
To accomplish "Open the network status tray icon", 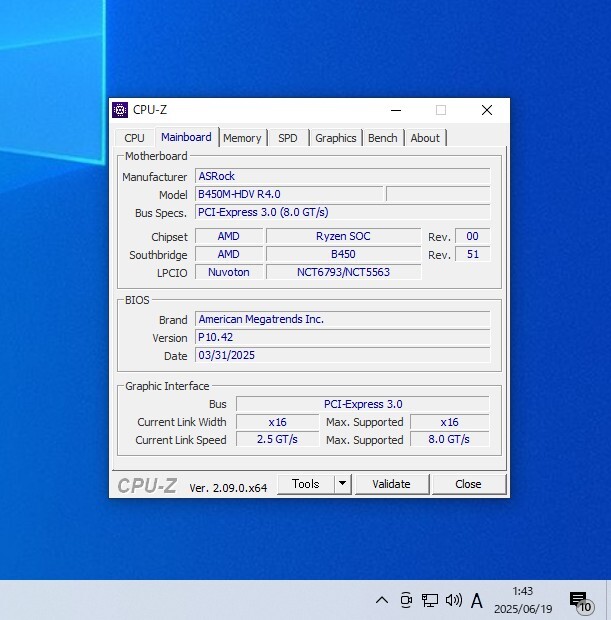I will 429,600.
